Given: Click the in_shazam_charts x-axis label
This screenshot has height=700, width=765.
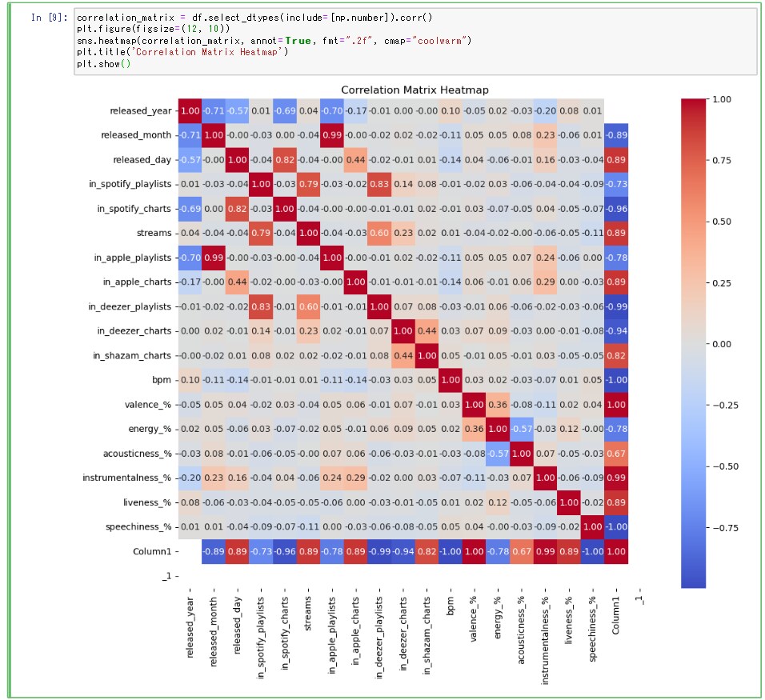Looking at the screenshot, I should [427, 636].
